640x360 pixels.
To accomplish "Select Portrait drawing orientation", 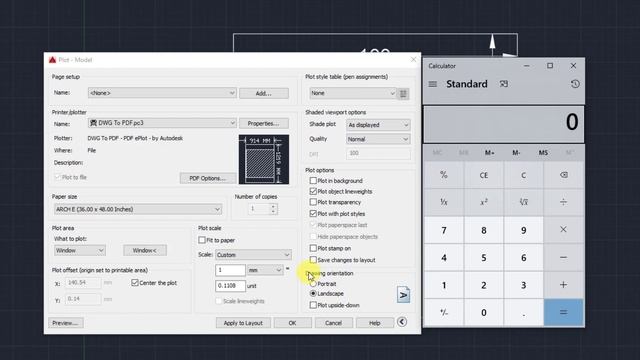I will click(x=313, y=283).
